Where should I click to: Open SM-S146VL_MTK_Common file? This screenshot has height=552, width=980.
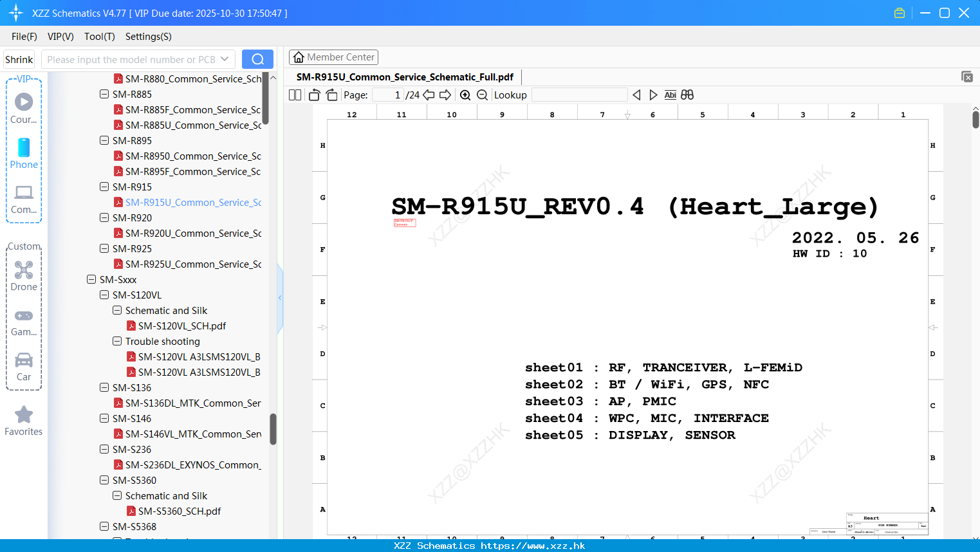(193, 434)
